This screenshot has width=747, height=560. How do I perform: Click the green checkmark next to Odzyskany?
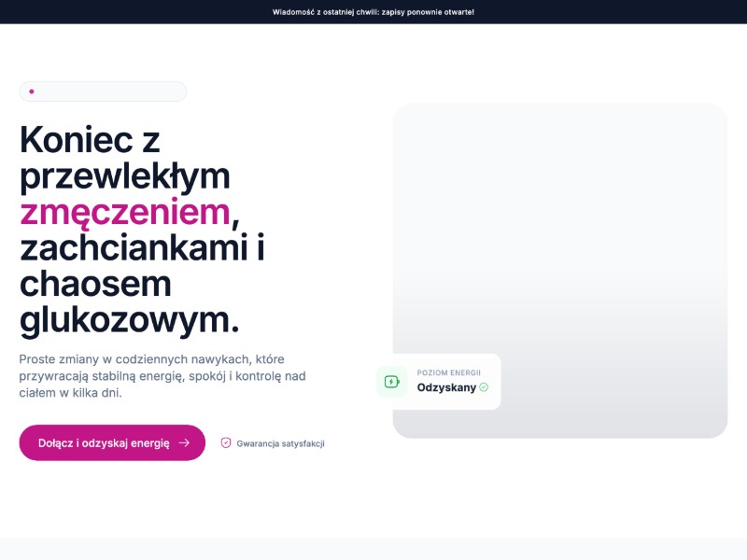tap(484, 387)
